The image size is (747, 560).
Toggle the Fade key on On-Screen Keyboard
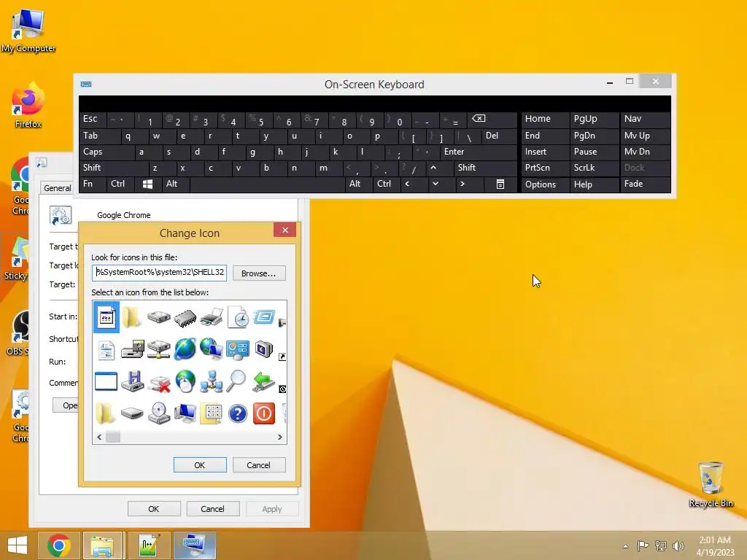(646, 184)
